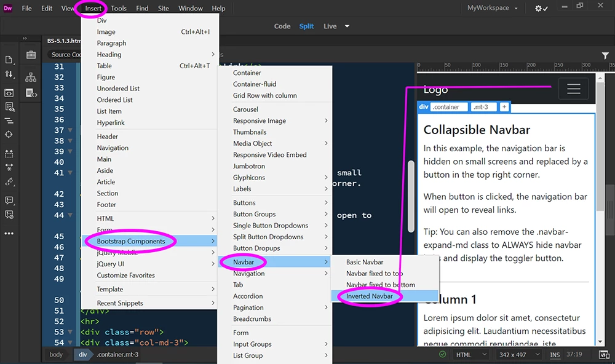Click the Live View options code-window icon

9,93
